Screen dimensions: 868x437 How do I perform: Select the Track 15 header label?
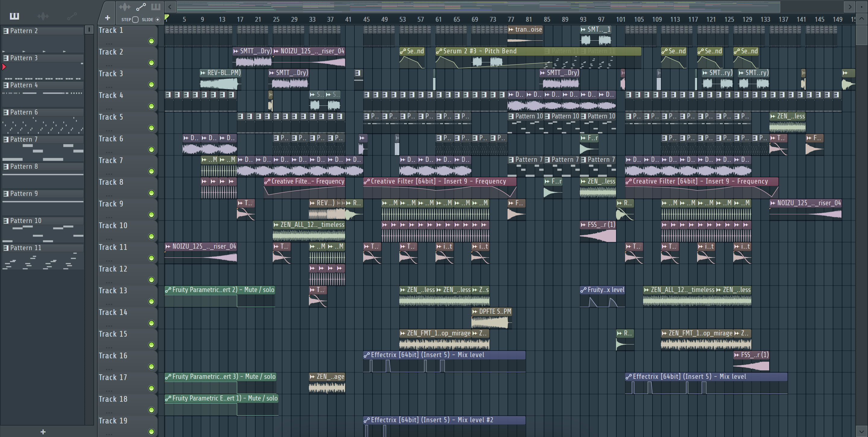(x=113, y=334)
